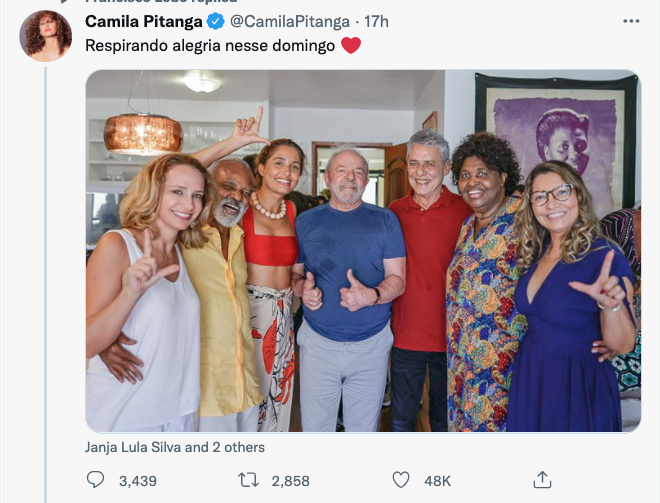Click the 2,858 retweets count

click(290, 481)
